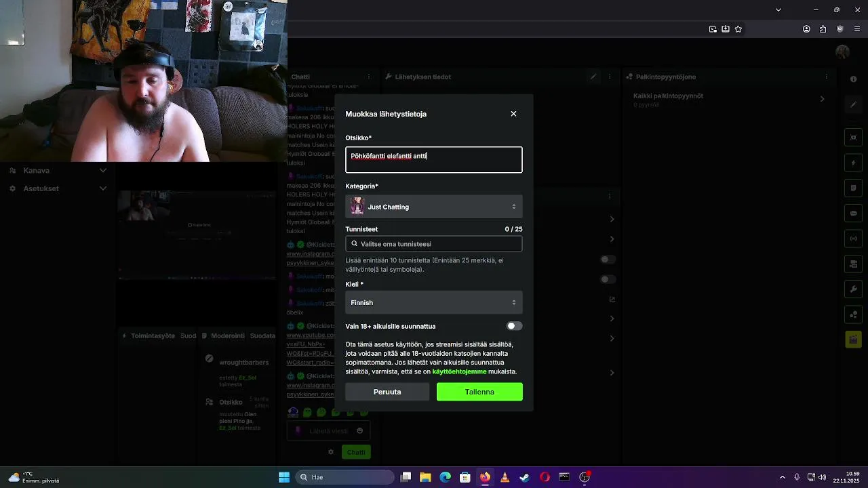Open File Explorer from taskbar

tap(425, 477)
